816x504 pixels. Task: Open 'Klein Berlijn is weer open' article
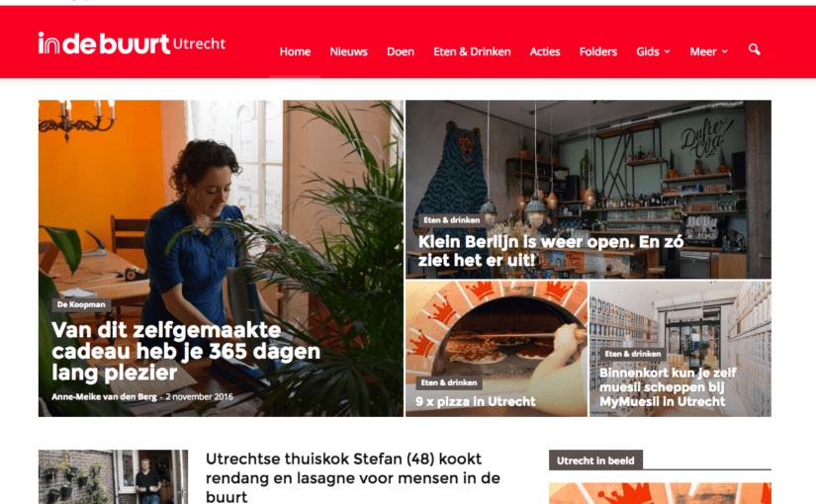tap(551, 251)
